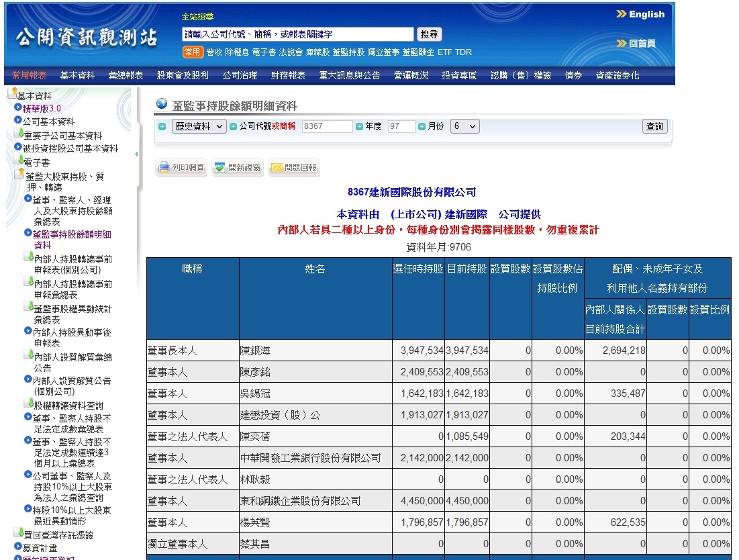This screenshot has width=739, height=560.
Task: Click the bullet icon beside 公司基本資料
Action: (x=18, y=120)
